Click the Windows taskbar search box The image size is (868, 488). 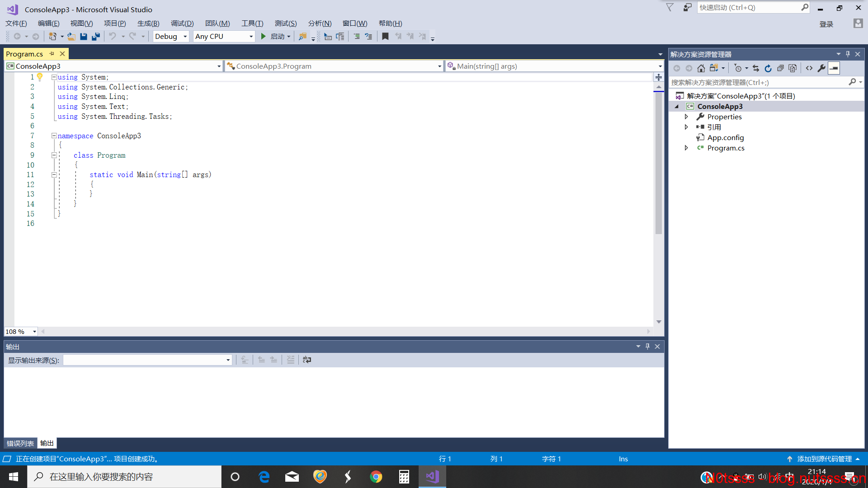pos(124,477)
